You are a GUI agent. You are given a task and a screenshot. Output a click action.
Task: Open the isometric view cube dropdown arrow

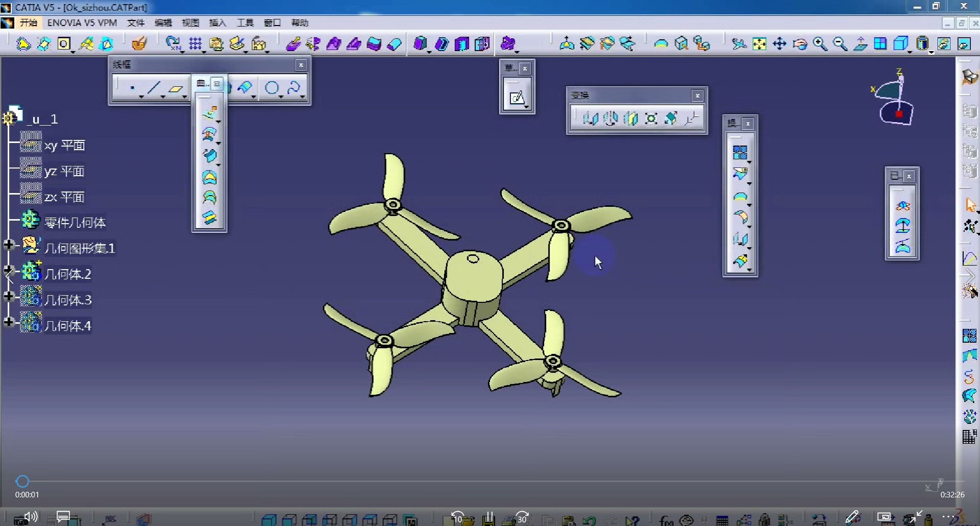[911, 52]
